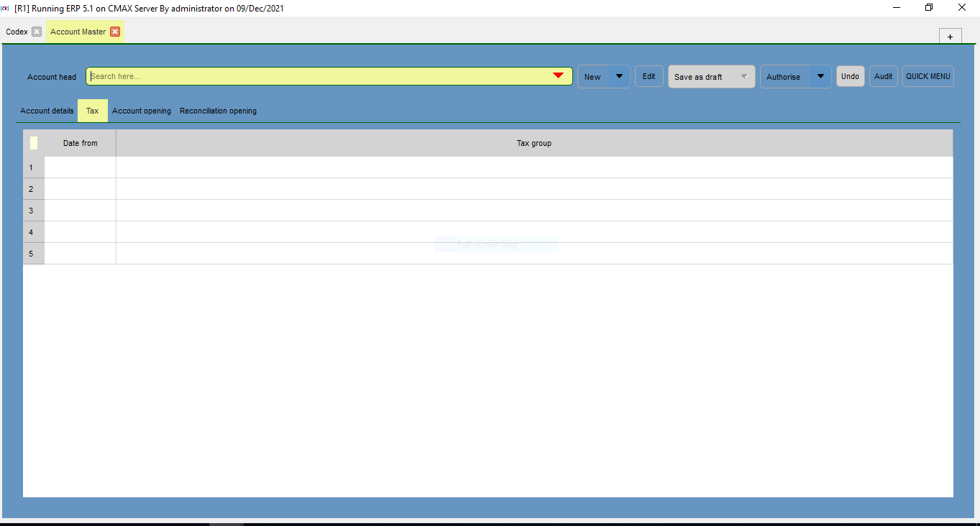The height and width of the screenshot is (526, 980).
Task: Click the New button to create an account
Action: pyautogui.click(x=593, y=75)
